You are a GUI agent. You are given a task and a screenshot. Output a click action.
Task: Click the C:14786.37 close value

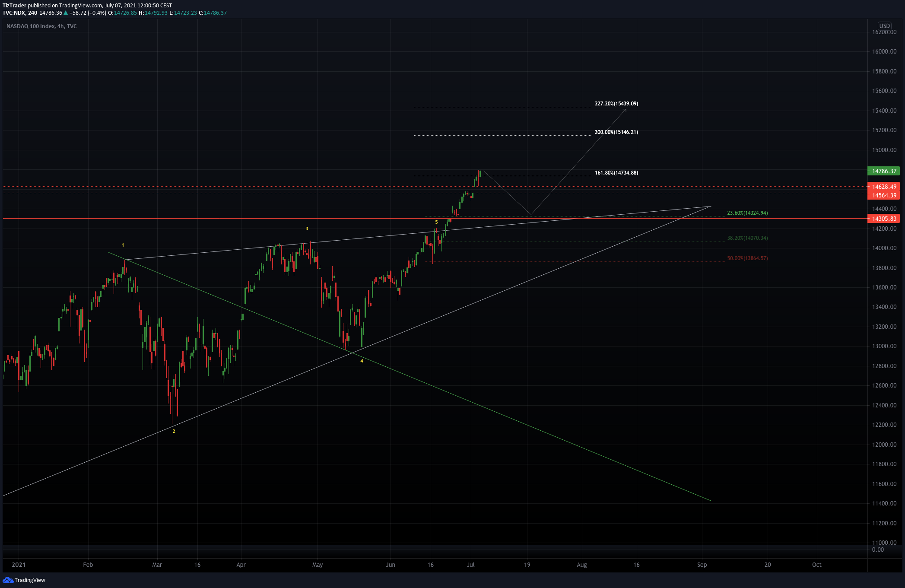pyautogui.click(x=213, y=13)
